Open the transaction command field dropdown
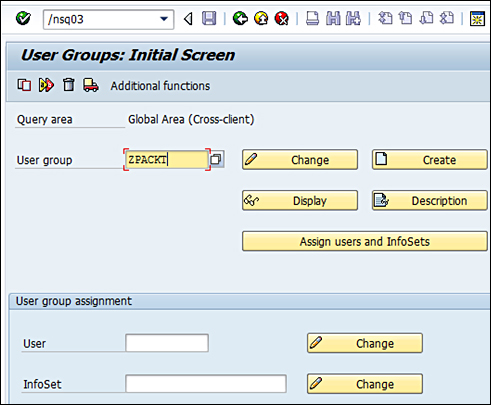 pos(164,19)
